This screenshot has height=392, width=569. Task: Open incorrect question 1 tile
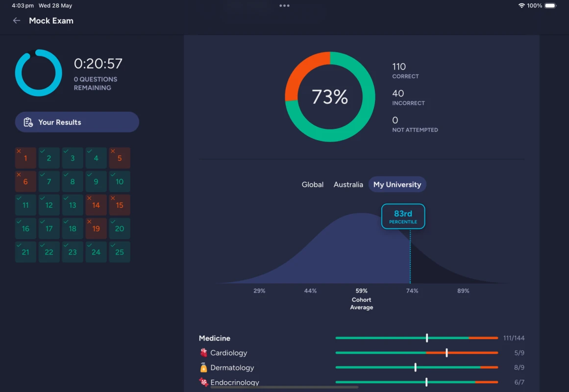(x=25, y=158)
